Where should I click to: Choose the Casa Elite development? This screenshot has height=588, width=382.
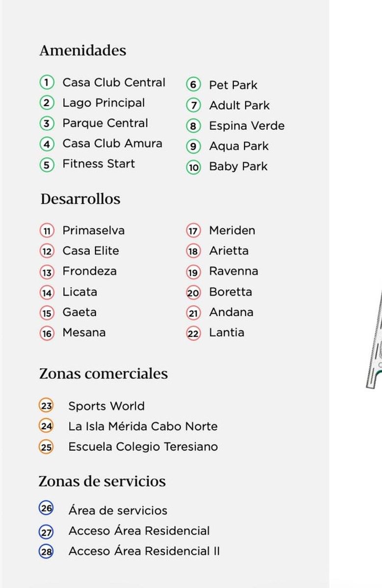pyautogui.click(x=91, y=251)
